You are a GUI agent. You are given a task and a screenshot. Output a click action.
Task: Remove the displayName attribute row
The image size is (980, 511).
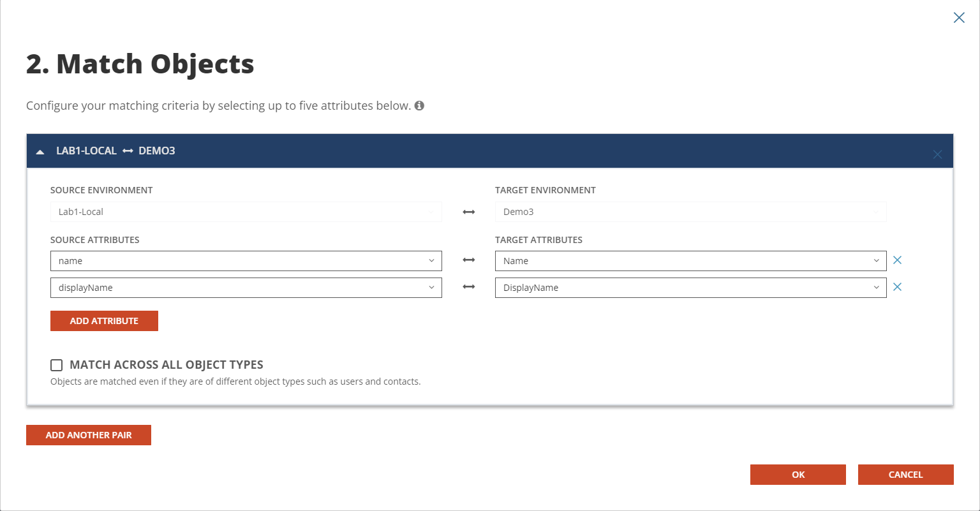(x=897, y=287)
